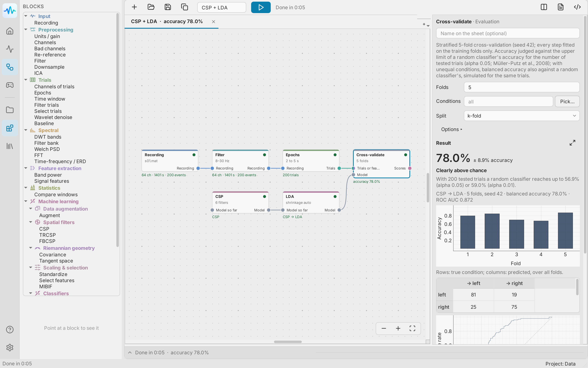
Task: Click the Folds input field
Action: click(x=521, y=87)
